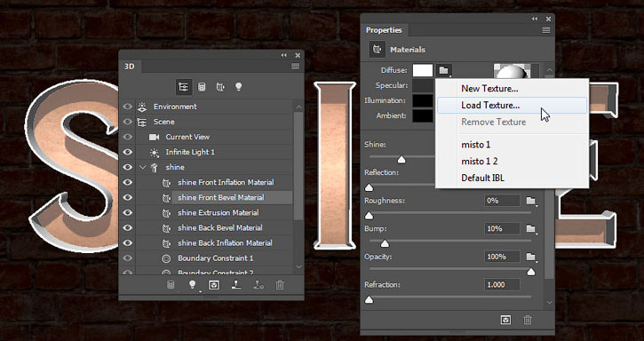Viewport: 644px width, 341px height.
Task: Hide shine Front Bevel Material
Action: (x=128, y=198)
